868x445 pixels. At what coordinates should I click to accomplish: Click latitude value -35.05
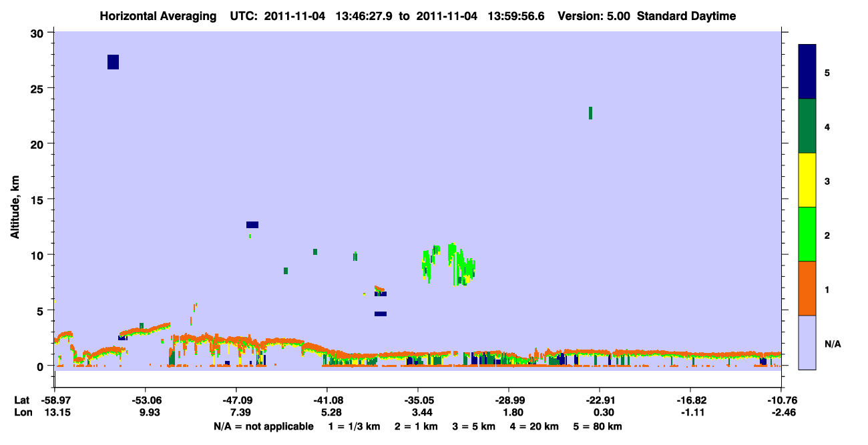click(x=417, y=400)
